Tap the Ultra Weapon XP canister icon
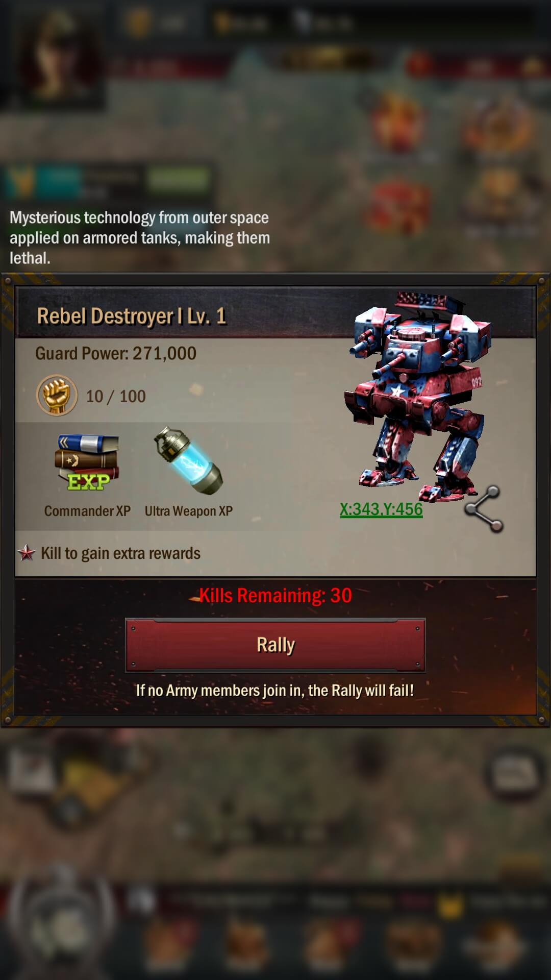The image size is (551, 980). [188, 461]
